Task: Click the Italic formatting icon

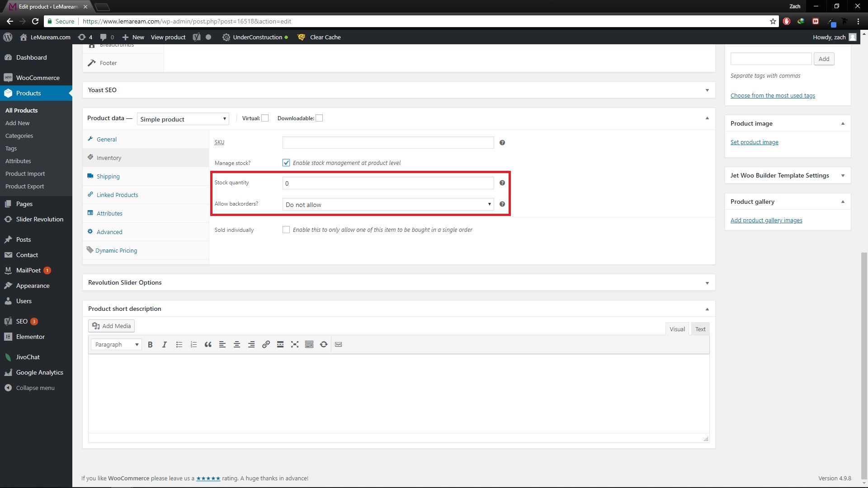Action: click(165, 345)
